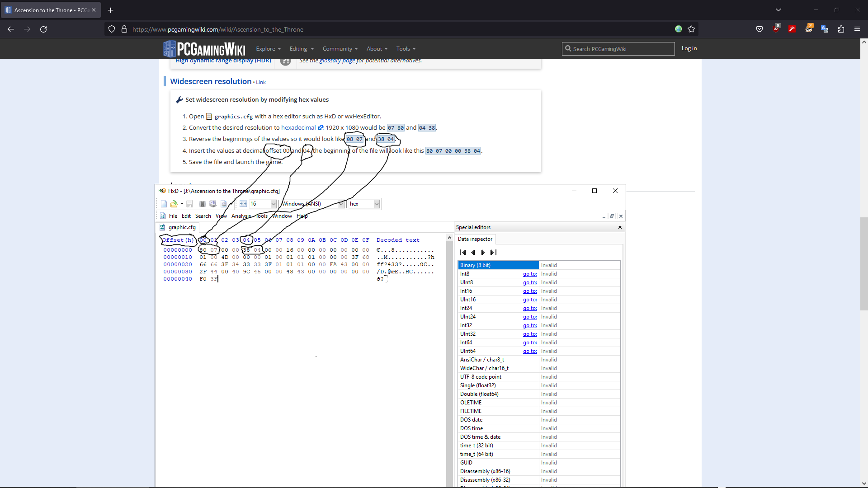Close the Special editors panel
868x488 pixels.
(x=620, y=227)
